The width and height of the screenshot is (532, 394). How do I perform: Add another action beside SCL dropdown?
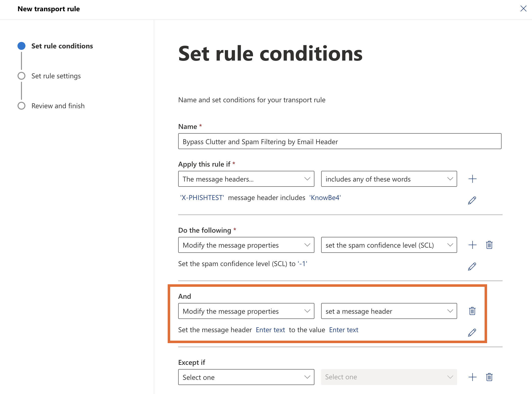click(472, 245)
